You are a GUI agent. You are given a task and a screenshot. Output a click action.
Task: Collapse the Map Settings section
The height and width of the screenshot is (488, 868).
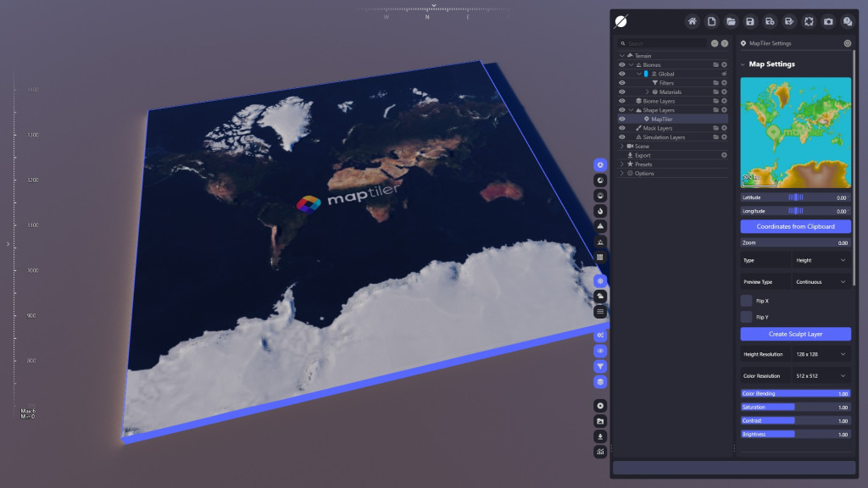point(743,64)
